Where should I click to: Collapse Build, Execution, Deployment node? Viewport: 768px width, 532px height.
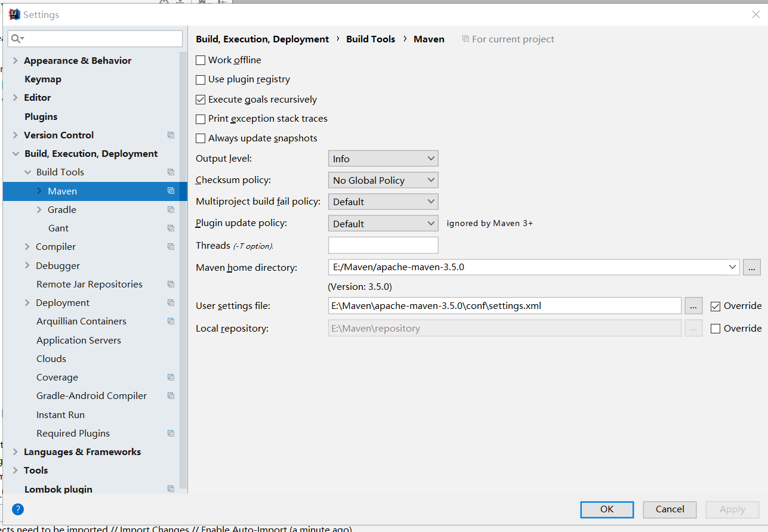pyautogui.click(x=16, y=154)
